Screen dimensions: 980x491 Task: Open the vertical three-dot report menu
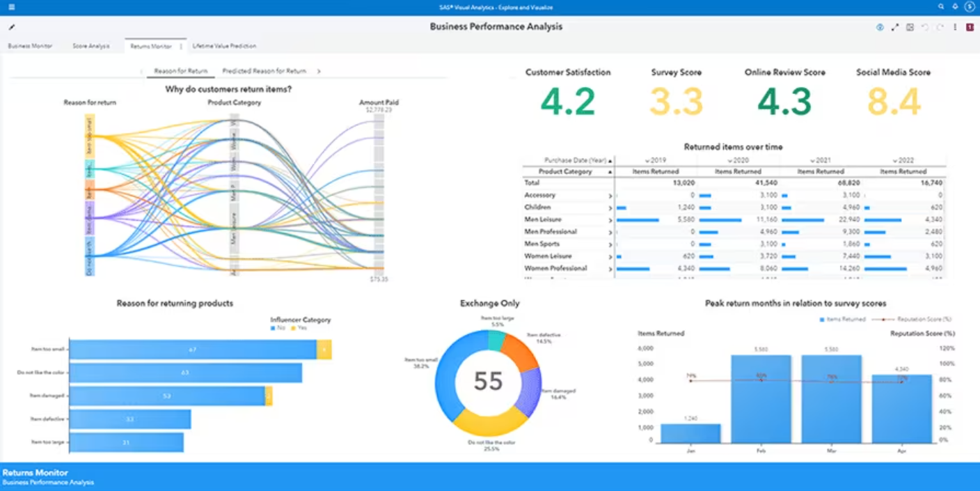[x=955, y=27]
